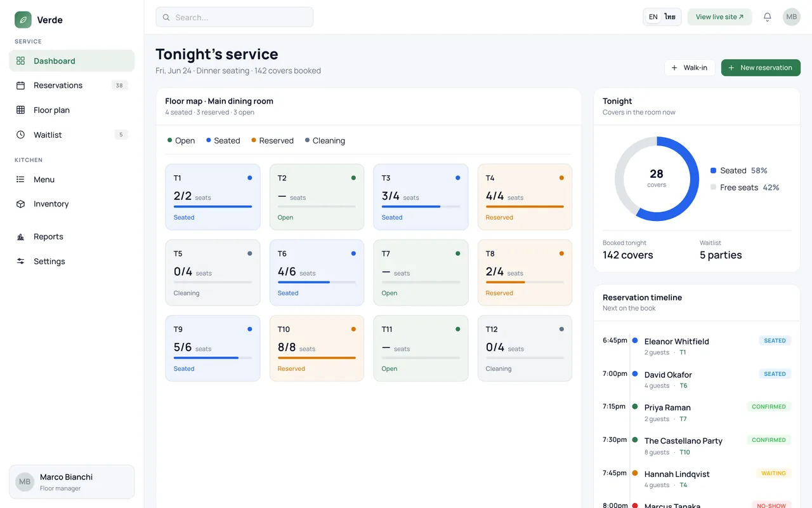
Task: Switch language to ไทย
Action: click(x=670, y=17)
